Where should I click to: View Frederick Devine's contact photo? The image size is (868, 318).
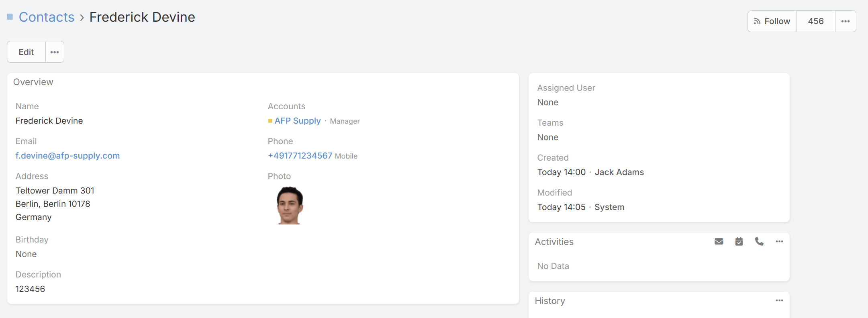point(290,206)
